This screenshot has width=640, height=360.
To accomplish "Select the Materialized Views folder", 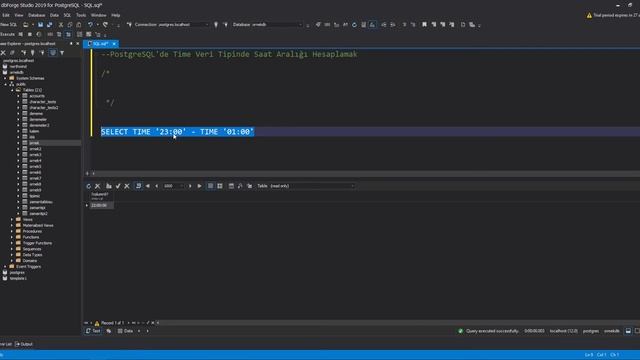I will 38,225.
